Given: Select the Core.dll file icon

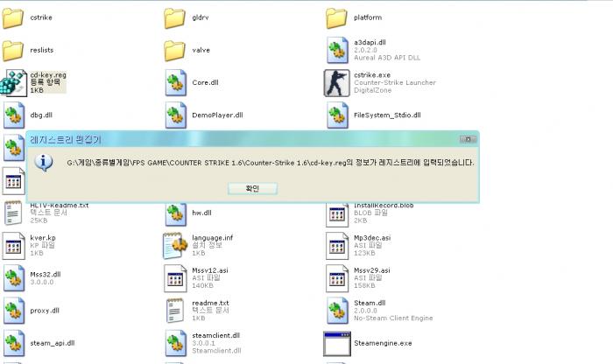Looking at the screenshot, I should click(175, 83).
